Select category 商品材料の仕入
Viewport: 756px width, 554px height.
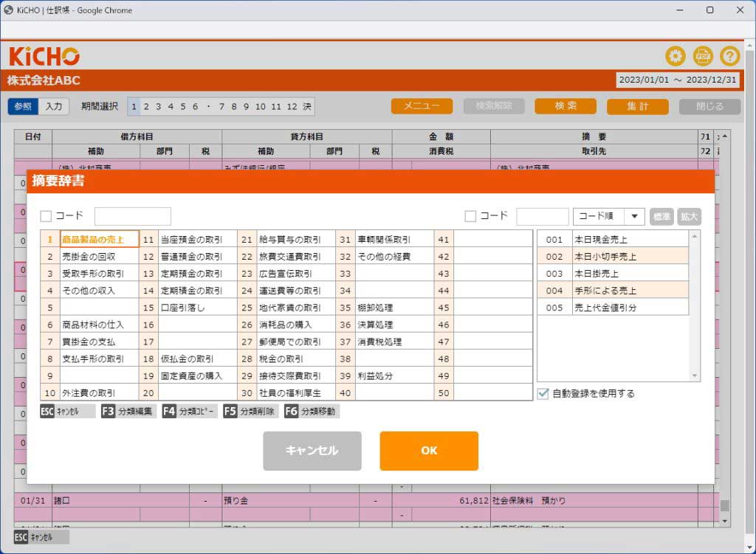tap(100, 325)
